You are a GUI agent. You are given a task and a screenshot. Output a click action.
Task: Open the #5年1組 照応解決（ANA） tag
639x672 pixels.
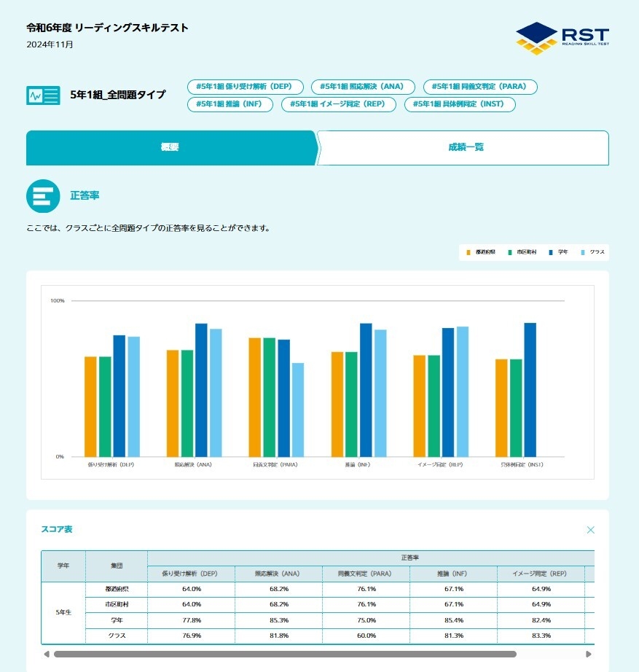click(x=362, y=87)
